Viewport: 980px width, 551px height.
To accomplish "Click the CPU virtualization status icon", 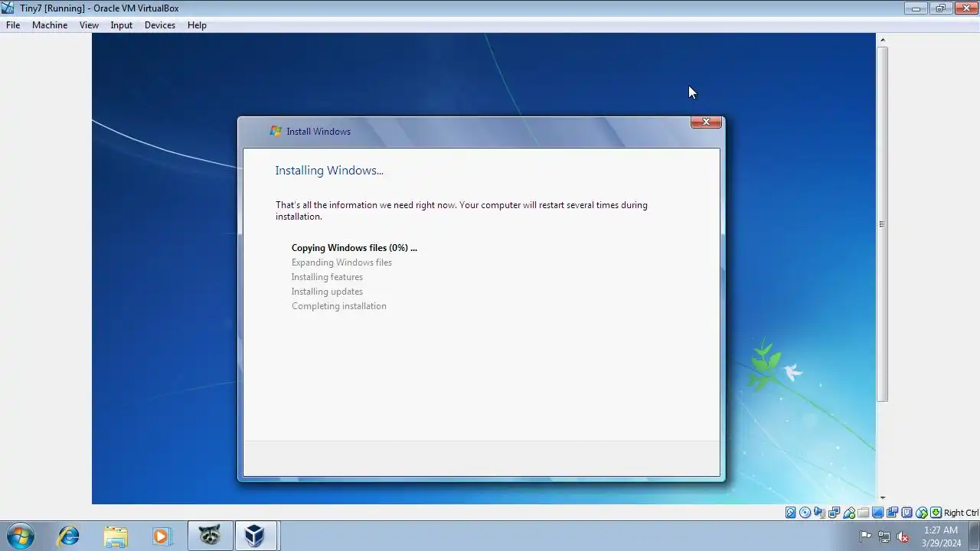I will pos(907,513).
